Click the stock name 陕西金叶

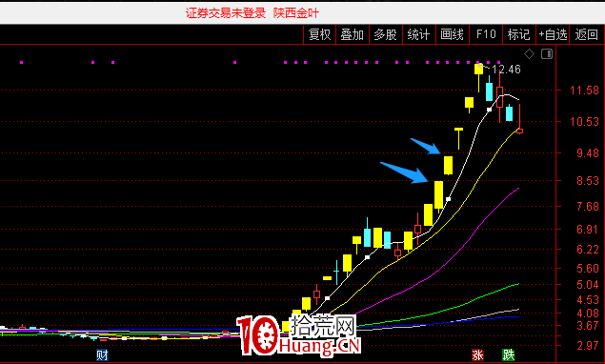pyautogui.click(x=296, y=13)
